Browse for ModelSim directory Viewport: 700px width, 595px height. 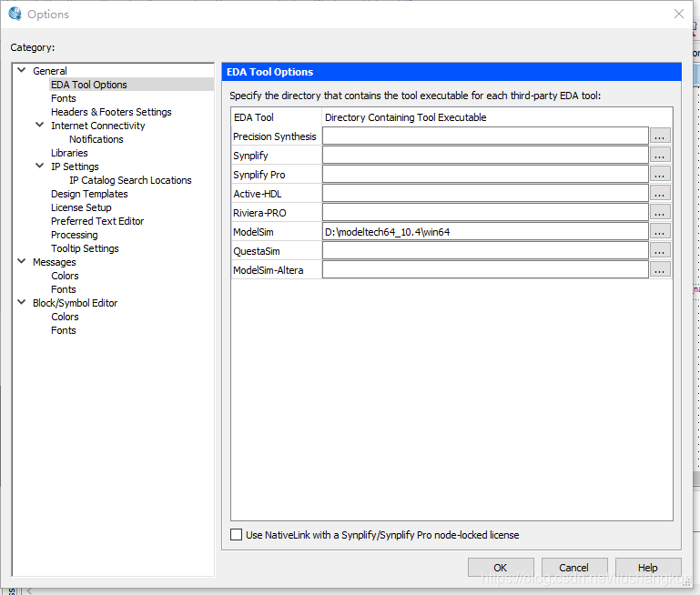(x=660, y=232)
